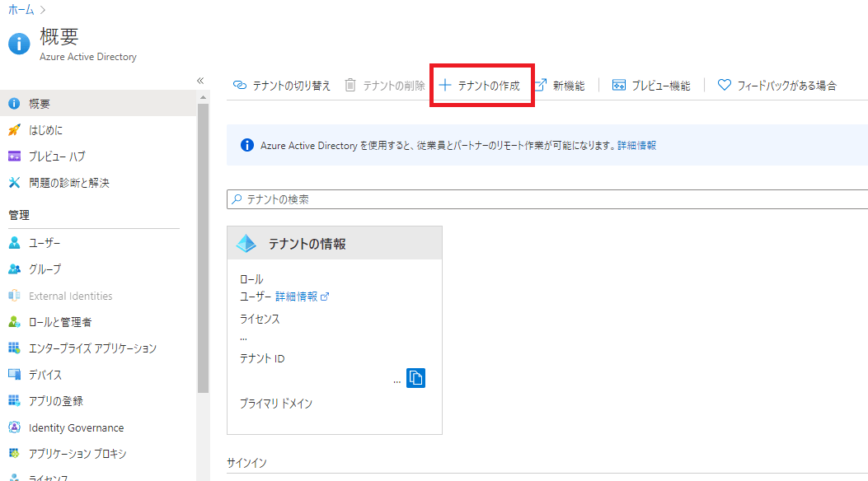Click the ロール label in tenant card
This screenshot has width=868, height=481.
point(251,279)
